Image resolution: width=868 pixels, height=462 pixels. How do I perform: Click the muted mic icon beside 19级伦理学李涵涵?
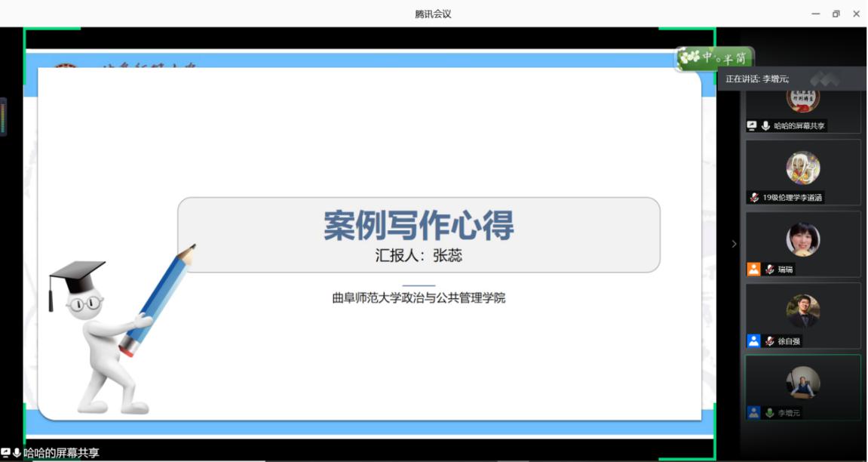coord(753,198)
